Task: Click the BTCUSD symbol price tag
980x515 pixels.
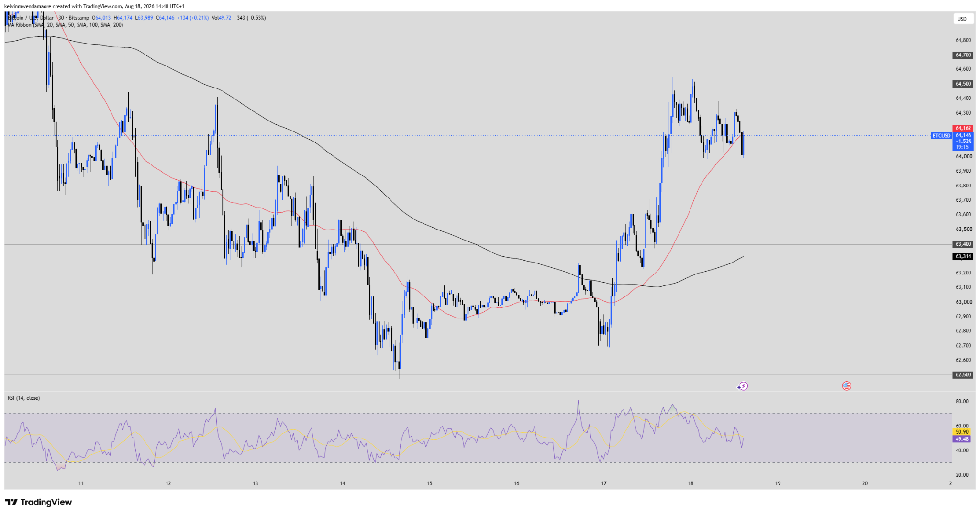Action: pos(941,136)
